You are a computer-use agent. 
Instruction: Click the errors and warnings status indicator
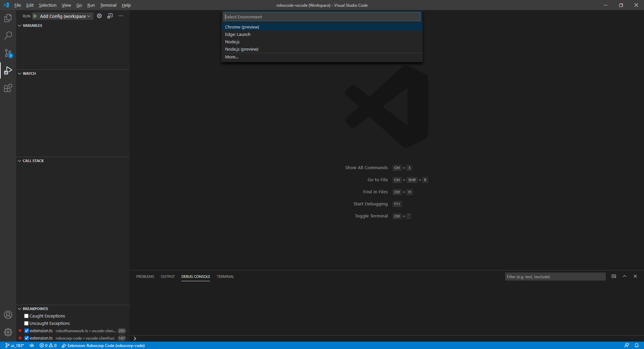(x=48, y=345)
